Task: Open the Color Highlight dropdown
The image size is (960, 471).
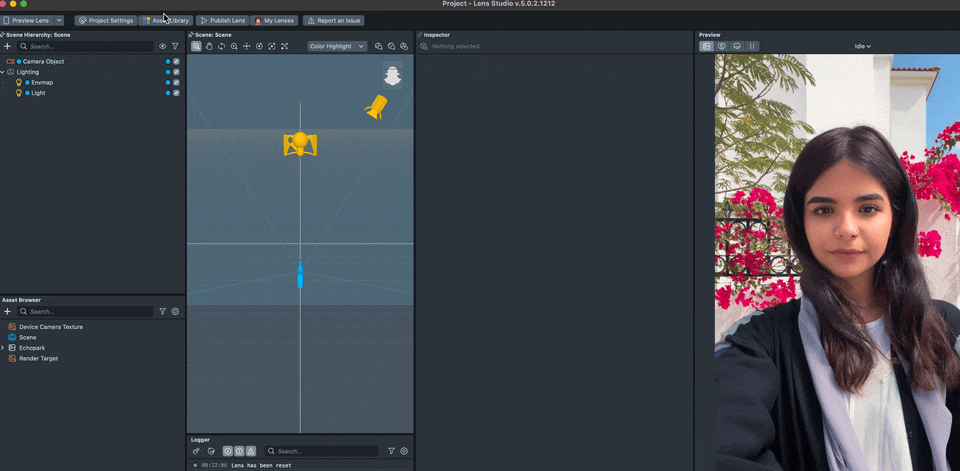Action: [x=337, y=46]
